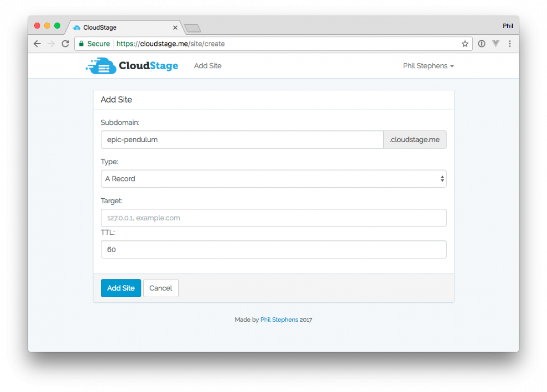Focus the Subdomain text field
Screen dimensions: 547x392
(242, 140)
